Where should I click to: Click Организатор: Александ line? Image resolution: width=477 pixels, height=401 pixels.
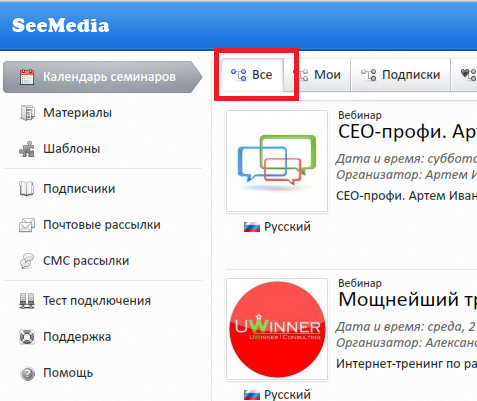[x=406, y=342]
